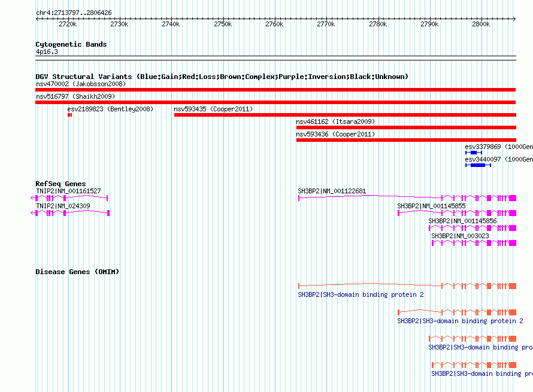Select the Disease Genes (OMIM) track title
This screenshot has width=533, height=392.
(77, 272)
